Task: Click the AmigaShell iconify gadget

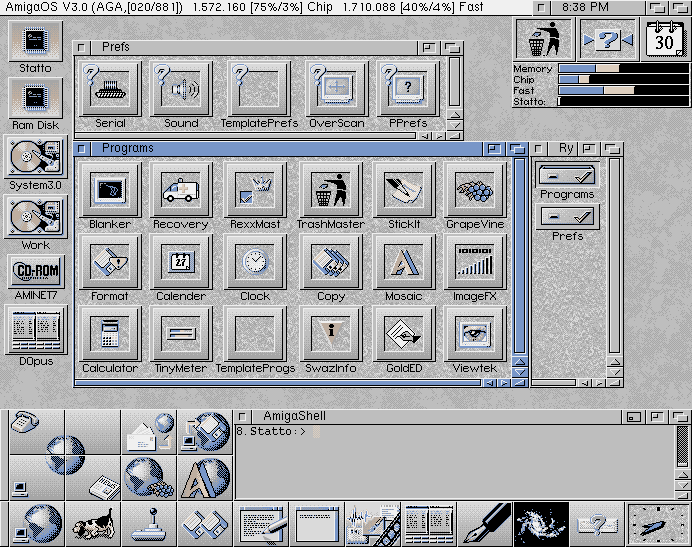Action: pos(634,417)
